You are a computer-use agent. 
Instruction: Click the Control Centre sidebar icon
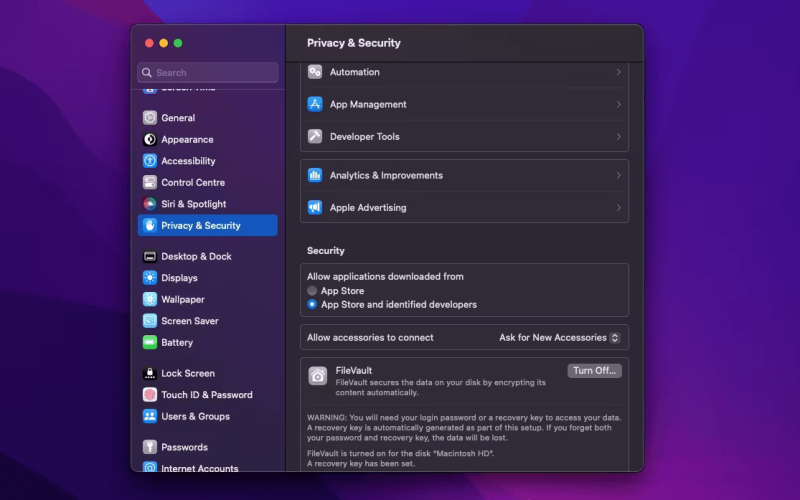click(149, 182)
